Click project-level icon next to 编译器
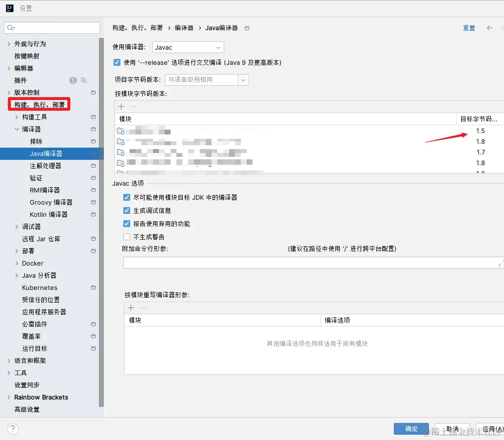This screenshot has width=504, height=440. pyautogui.click(x=93, y=129)
